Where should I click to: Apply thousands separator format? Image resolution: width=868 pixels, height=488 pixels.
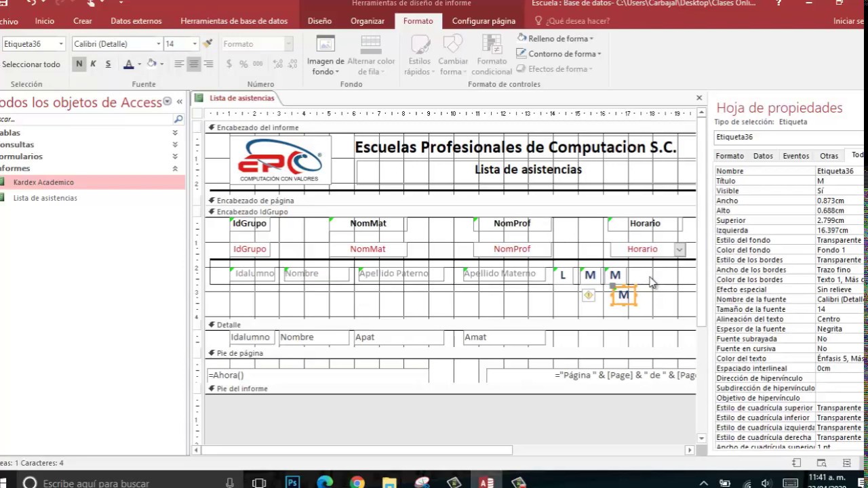(258, 64)
